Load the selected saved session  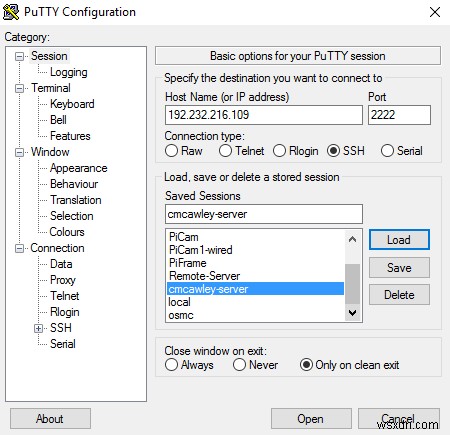[399, 240]
